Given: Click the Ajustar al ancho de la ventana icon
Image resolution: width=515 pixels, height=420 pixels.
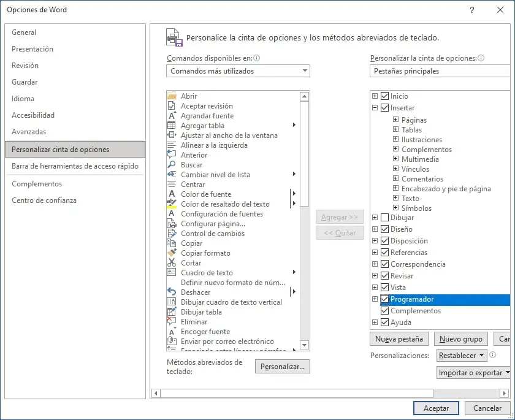Looking at the screenshot, I should pyautogui.click(x=172, y=136).
